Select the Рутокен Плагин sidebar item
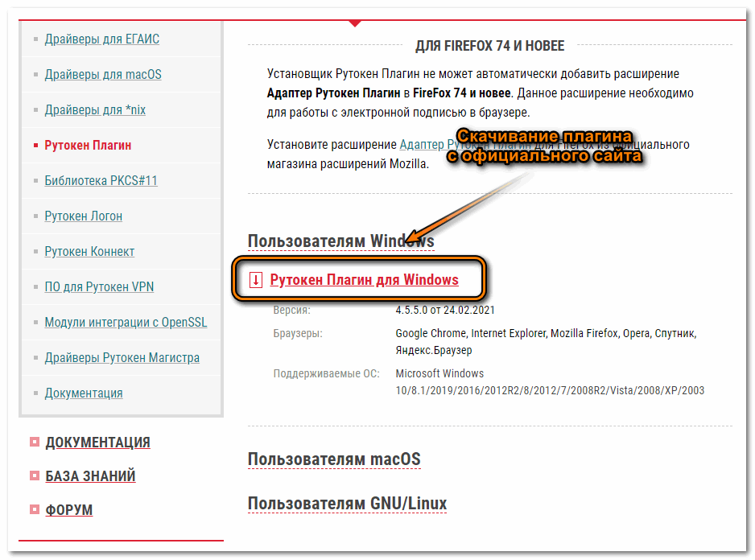The height and width of the screenshot is (560, 755). click(x=88, y=146)
